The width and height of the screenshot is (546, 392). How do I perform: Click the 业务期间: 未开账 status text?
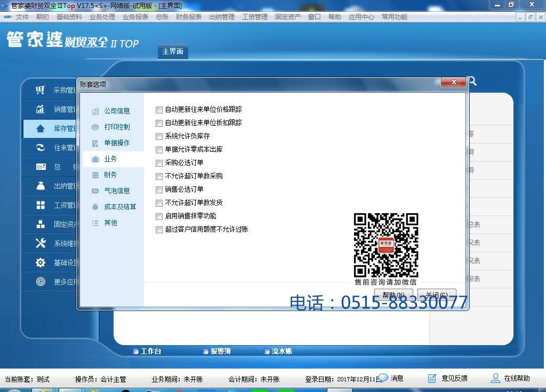tap(177, 379)
